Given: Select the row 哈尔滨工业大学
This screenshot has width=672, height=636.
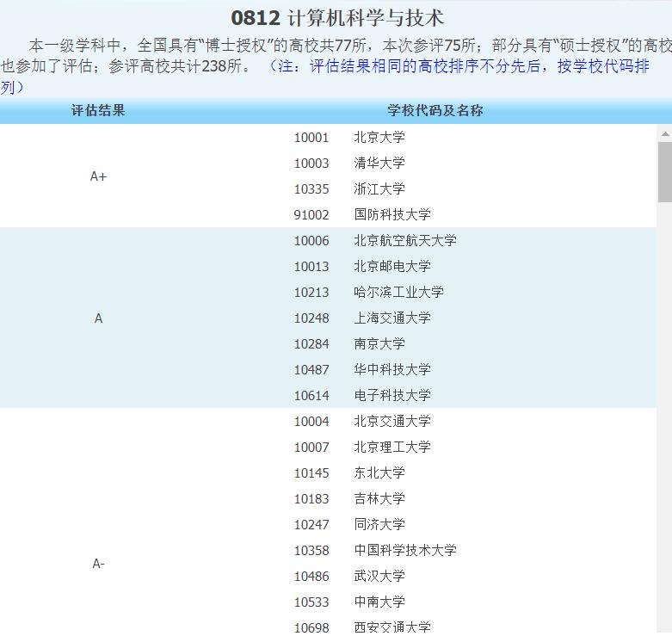Looking at the screenshot, I should (398, 292).
